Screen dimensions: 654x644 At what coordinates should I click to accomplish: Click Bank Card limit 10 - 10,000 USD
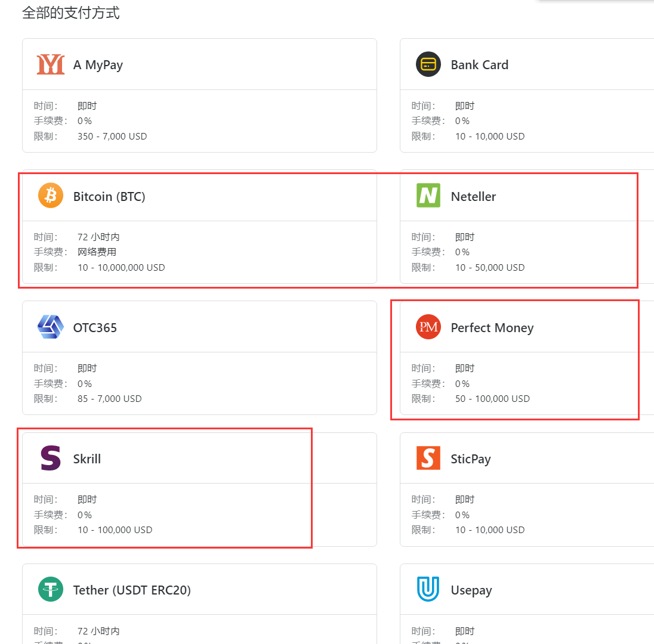pyautogui.click(x=490, y=137)
